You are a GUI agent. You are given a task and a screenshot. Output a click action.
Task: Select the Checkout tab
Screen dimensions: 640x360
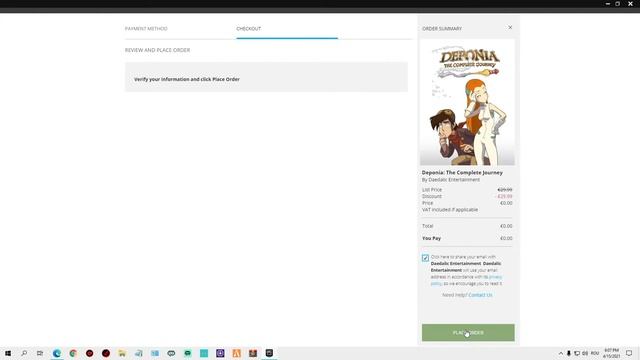(x=249, y=29)
